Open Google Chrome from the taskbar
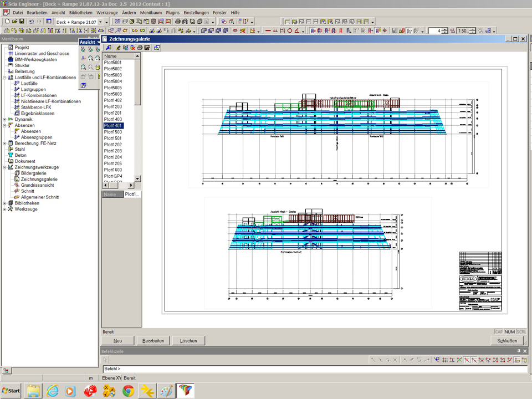 tap(128, 391)
